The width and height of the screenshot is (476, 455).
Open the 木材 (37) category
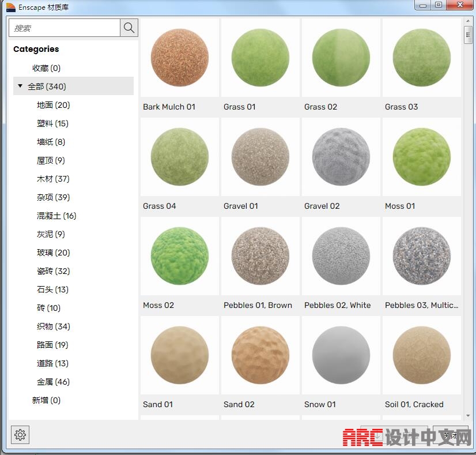(x=53, y=179)
